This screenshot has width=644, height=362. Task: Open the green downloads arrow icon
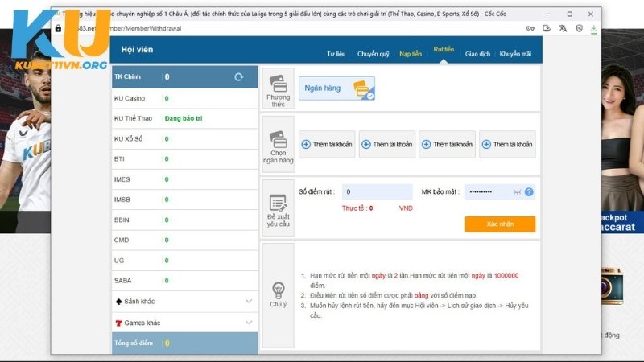pos(594,28)
